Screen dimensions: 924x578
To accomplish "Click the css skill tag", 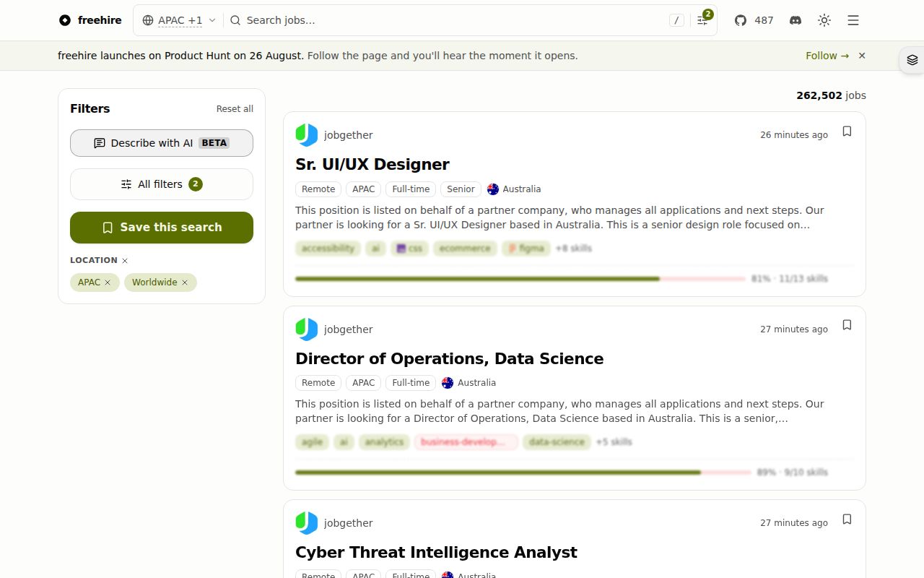I will click(x=409, y=249).
